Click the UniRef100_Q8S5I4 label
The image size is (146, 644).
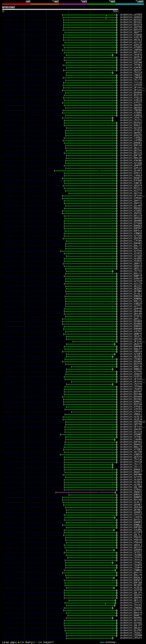point(131,58)
